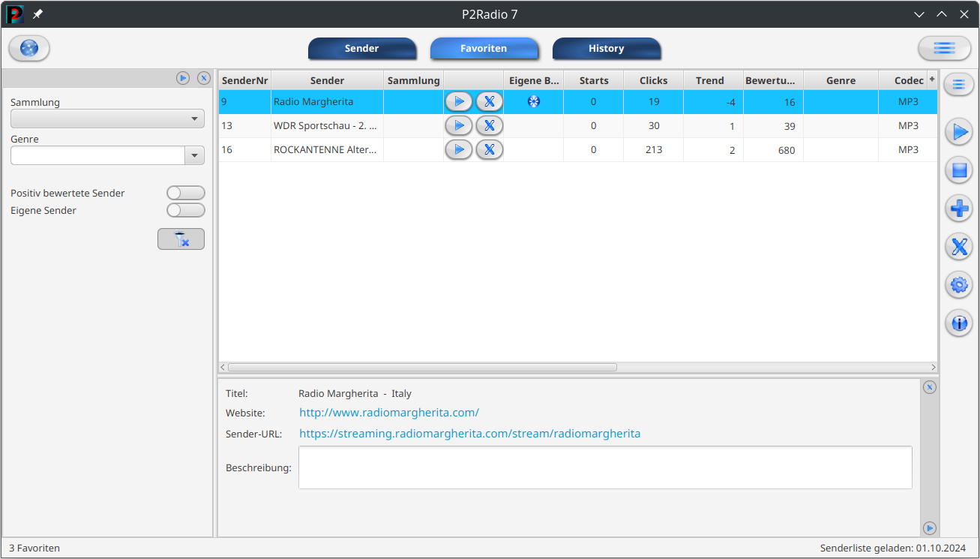Image resolution: width=980 pixels, height=559 pixels.
Task: Close the filter panel with the small X icon
Action: click(x=203, y=78)
